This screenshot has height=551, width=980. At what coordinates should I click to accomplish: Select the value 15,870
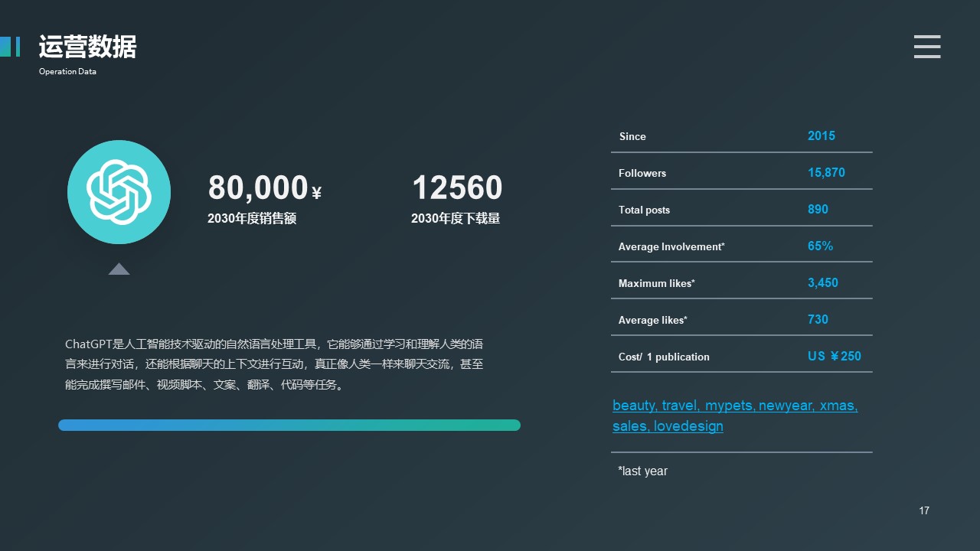[x=826, y=172]
